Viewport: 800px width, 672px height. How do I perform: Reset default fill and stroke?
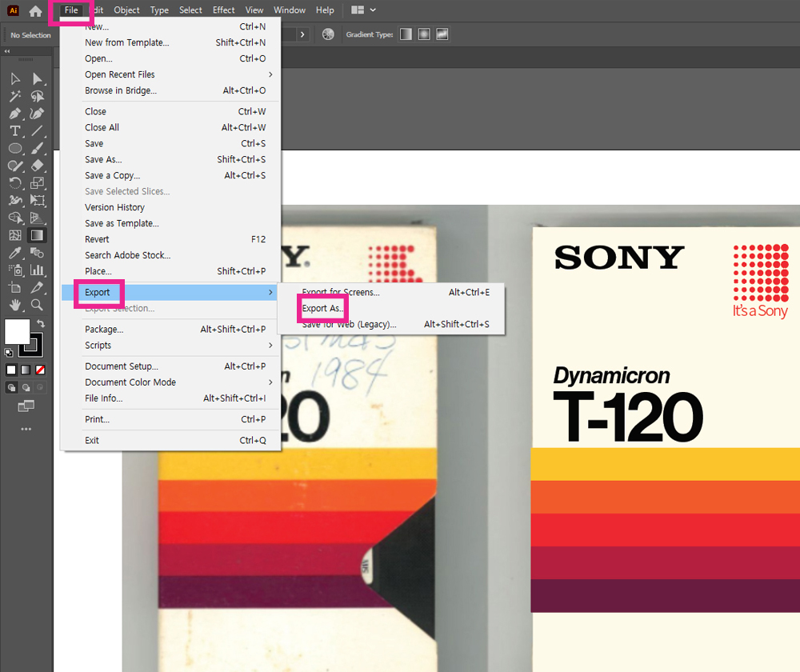point(8,353)
